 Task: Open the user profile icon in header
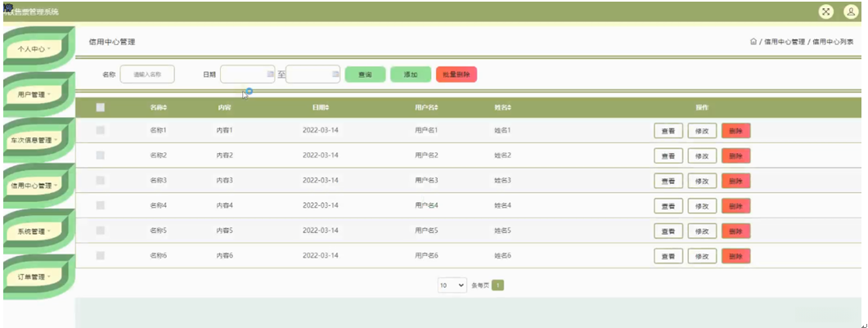[850, 11]
